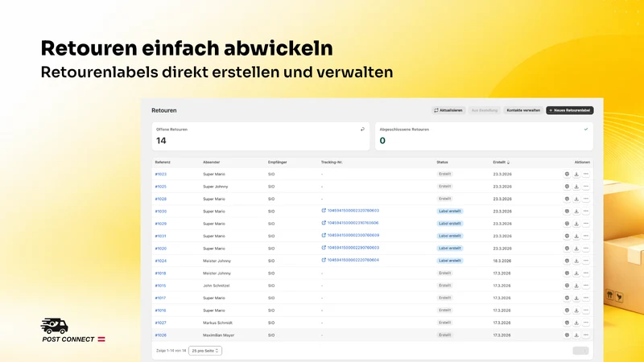Viewport: 644px width, 362px height.
Task: Download the label for return #1027
Action: click(576, 323)
